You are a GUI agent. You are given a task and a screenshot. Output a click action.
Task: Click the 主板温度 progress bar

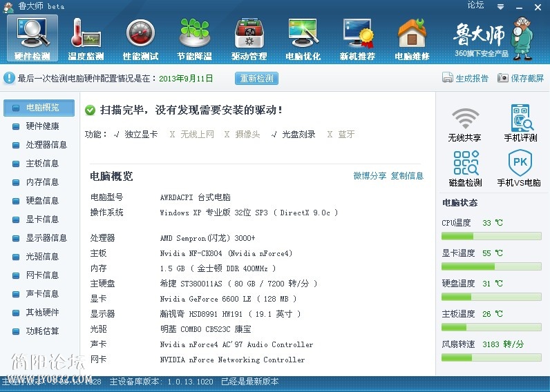(x=491, y=328)
